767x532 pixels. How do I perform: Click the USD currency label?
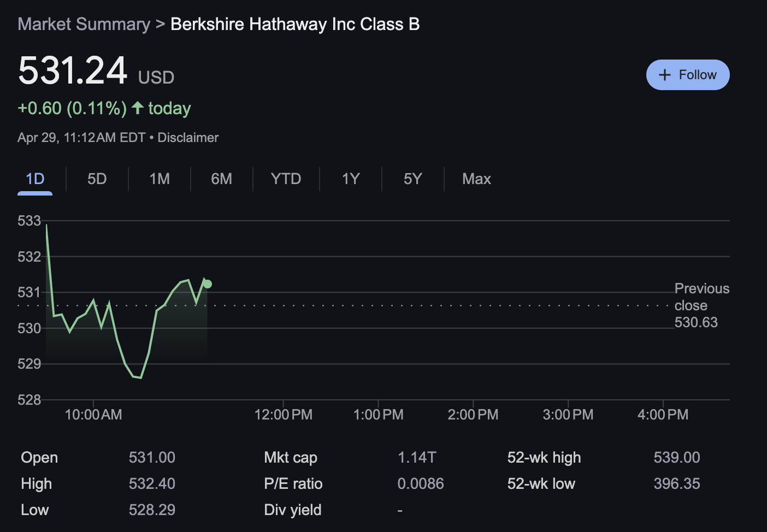[x=156, y=78]
